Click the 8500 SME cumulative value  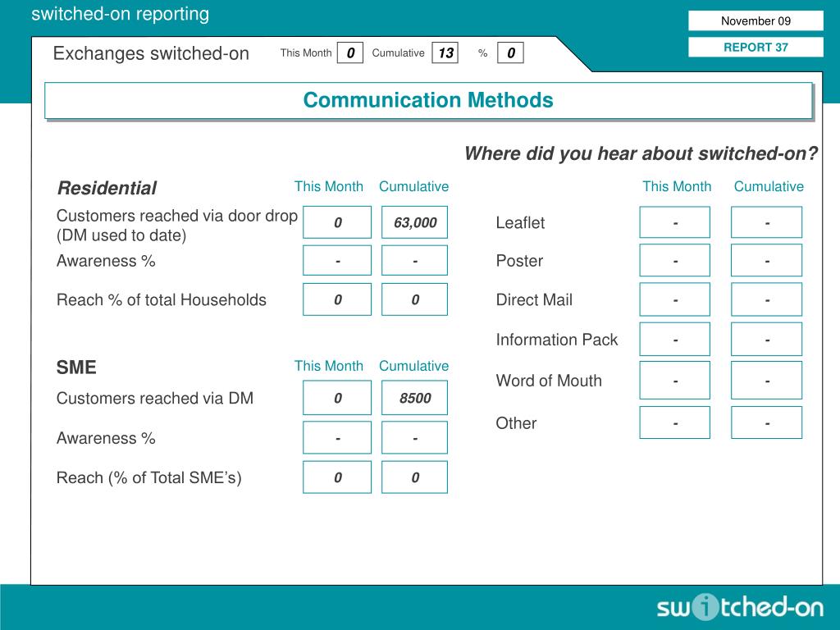pyautogui.click(x=414, y=398)
